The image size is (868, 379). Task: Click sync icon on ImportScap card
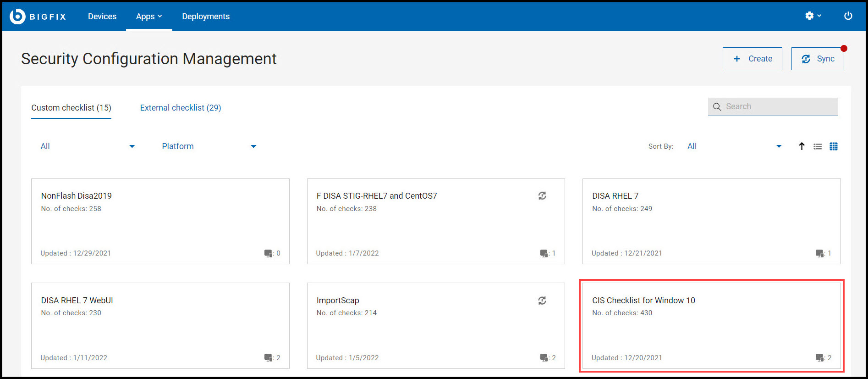click(542, 301)
